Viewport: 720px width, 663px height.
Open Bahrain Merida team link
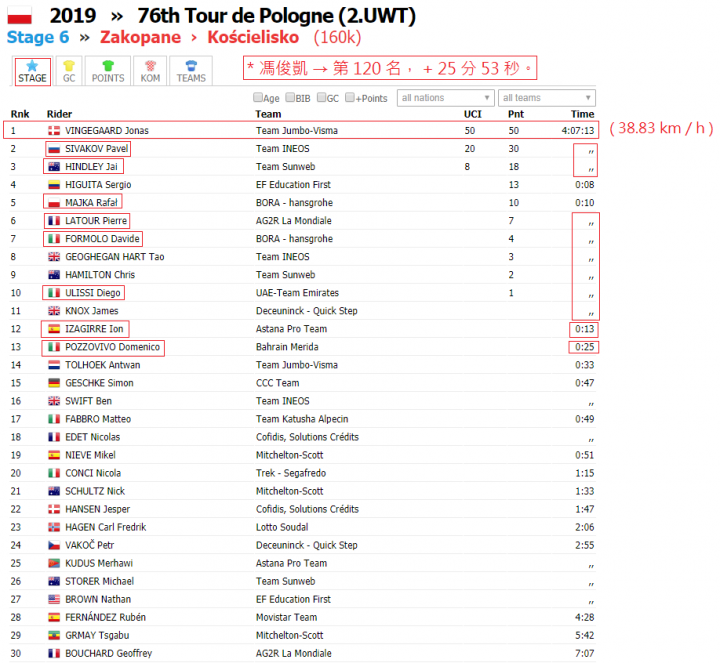(x=287, y=347)
